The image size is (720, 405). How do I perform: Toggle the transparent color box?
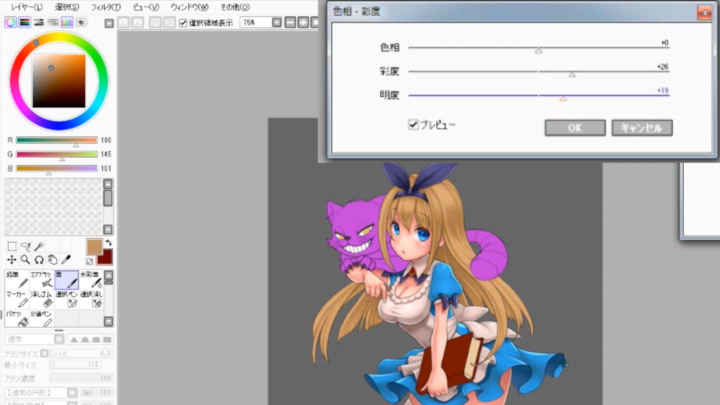90,262
